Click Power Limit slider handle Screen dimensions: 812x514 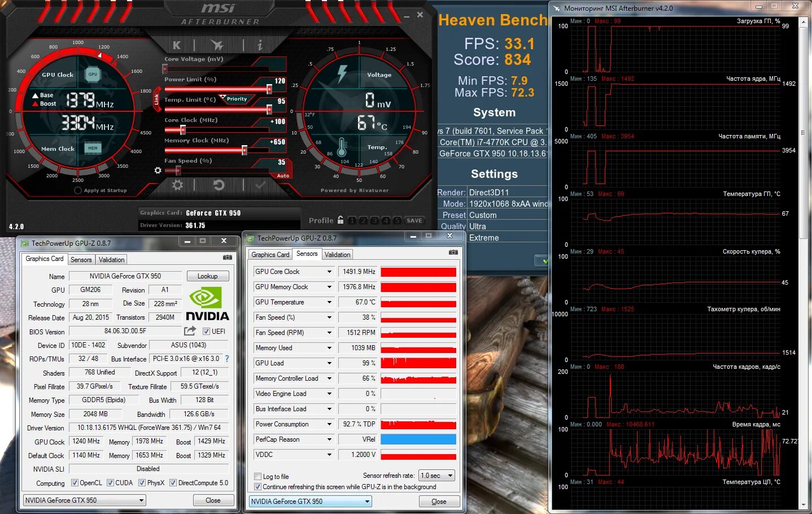tap(269, 89)
